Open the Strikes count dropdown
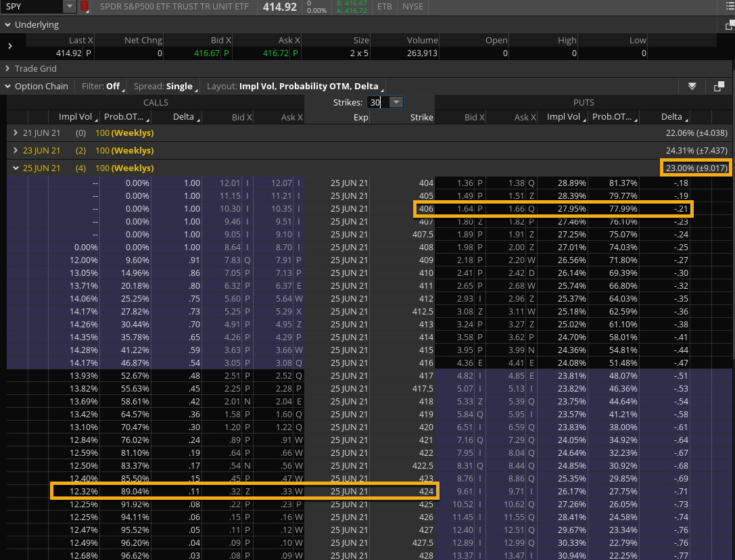Screen dimensions: 735x560 tap(396, 102)
